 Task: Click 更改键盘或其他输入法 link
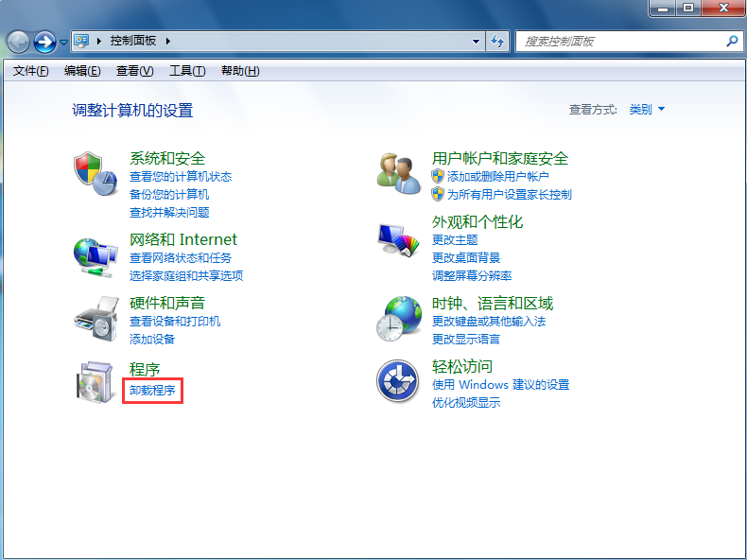coord(489,322)
